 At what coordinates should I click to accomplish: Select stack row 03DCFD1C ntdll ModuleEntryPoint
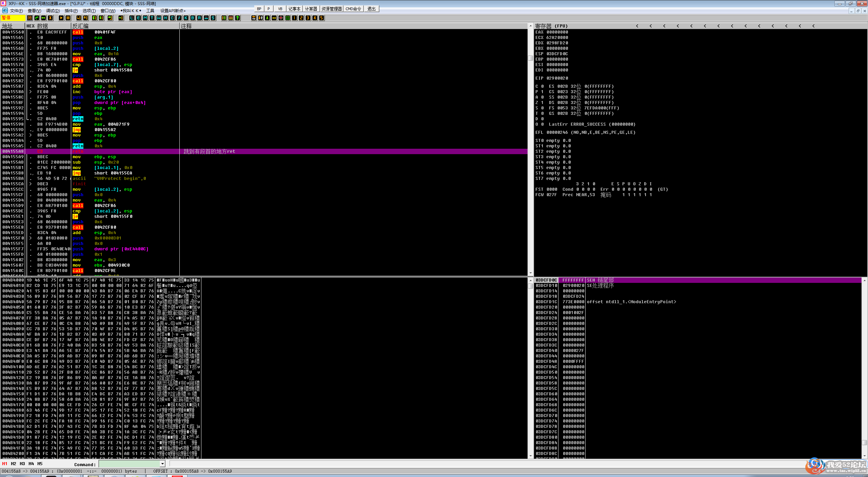(698, 302)
